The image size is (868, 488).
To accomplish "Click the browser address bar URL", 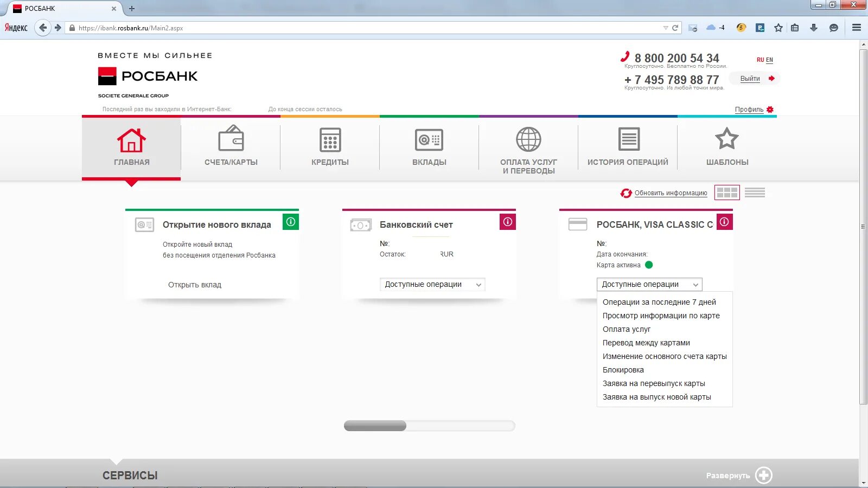I will (131, 28).
